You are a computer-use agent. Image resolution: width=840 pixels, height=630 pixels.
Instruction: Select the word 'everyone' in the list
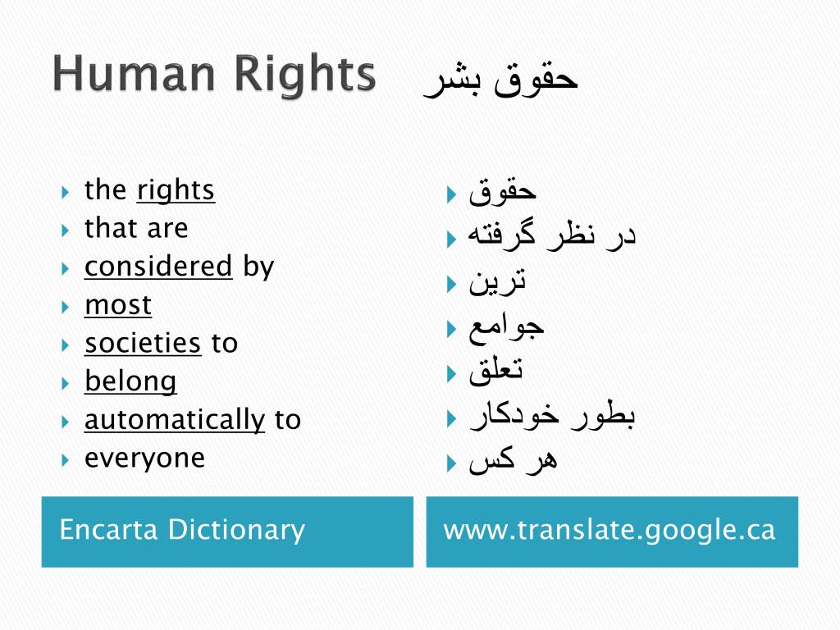coord(144,459)
